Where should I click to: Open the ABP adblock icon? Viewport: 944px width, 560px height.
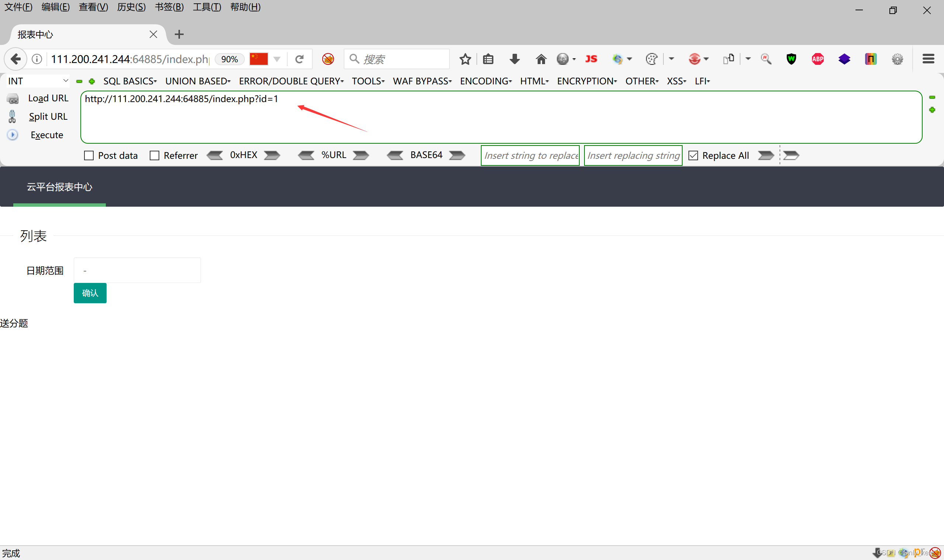pyautogui.click(x=818, y=59)
